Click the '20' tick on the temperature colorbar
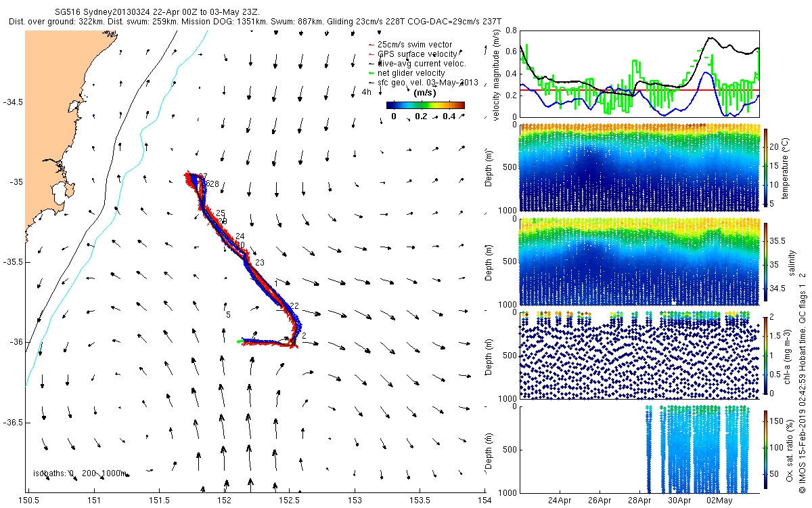Screen dimensions: 812x508 (x=775, y=146)
